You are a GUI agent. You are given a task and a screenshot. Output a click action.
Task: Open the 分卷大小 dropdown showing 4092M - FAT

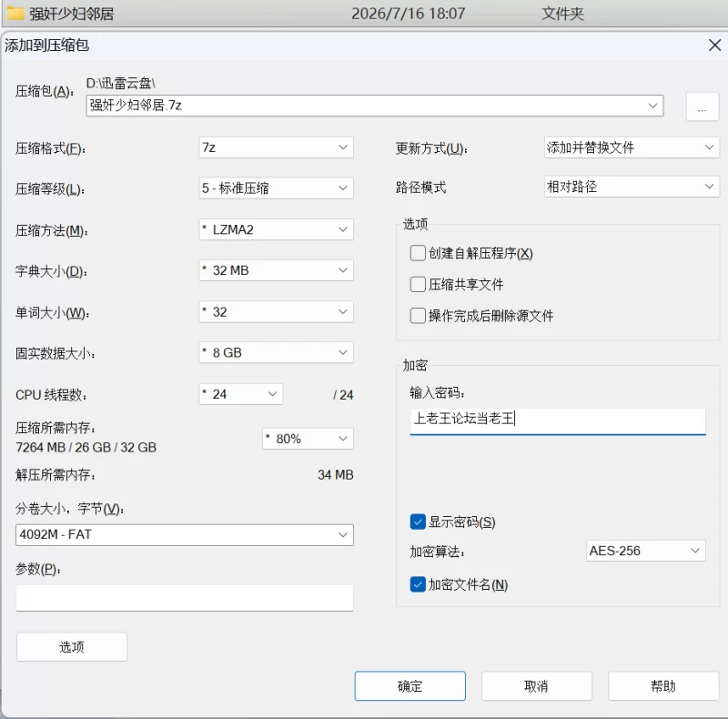pyautogui.click(x=185, y=534)
